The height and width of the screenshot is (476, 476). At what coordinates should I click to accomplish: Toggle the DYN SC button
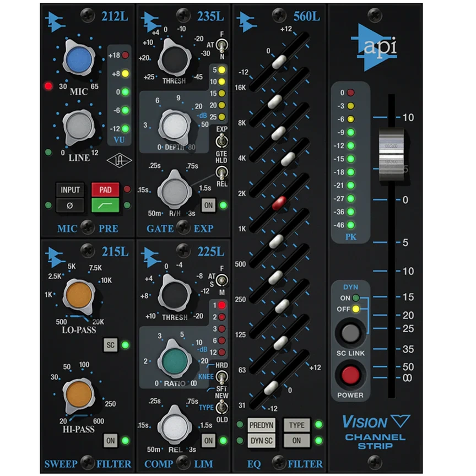tap(261, 441)
